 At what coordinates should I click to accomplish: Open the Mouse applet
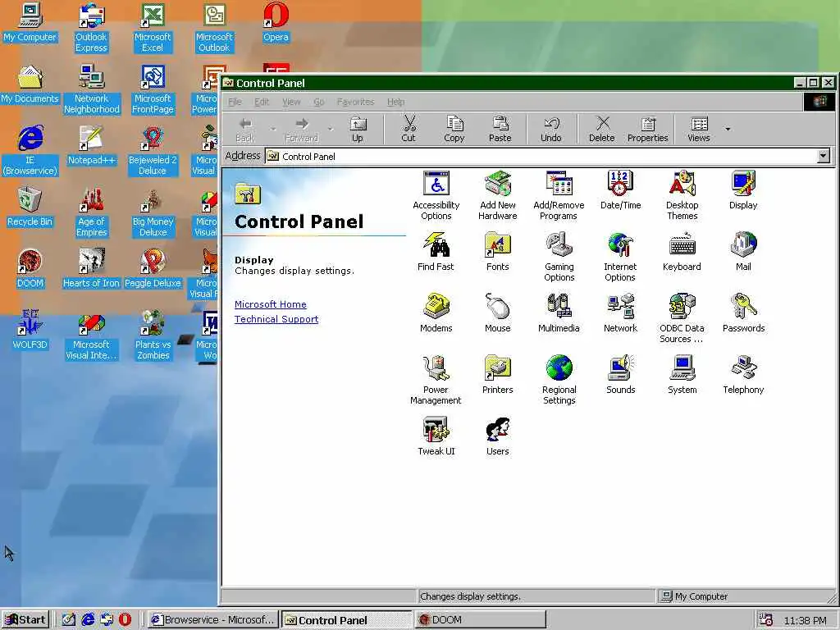(498, 313)
